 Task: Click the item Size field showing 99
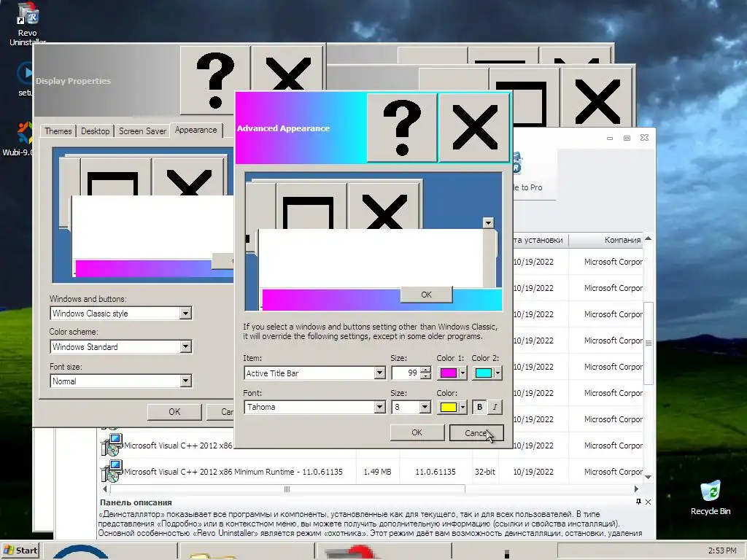tap(406, 373)
